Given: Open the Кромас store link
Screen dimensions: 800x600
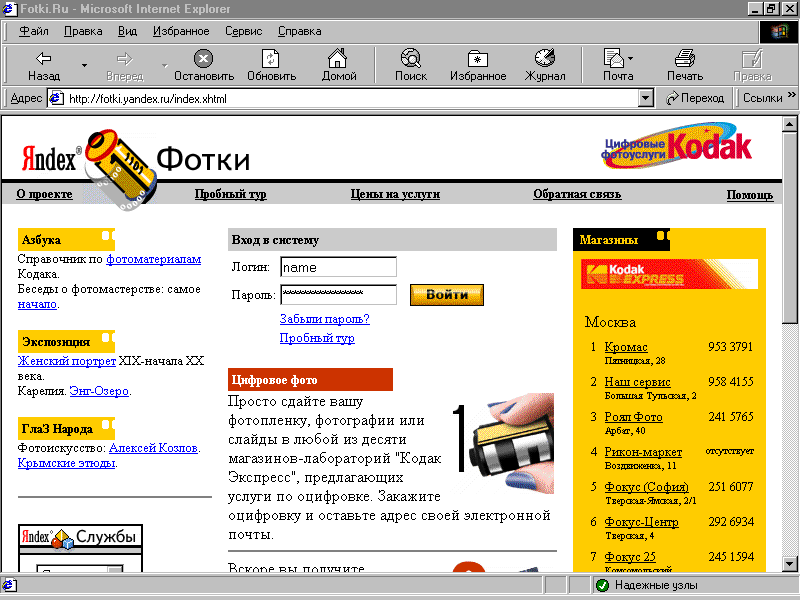Looking at the screenshot, I should [626, 347].
